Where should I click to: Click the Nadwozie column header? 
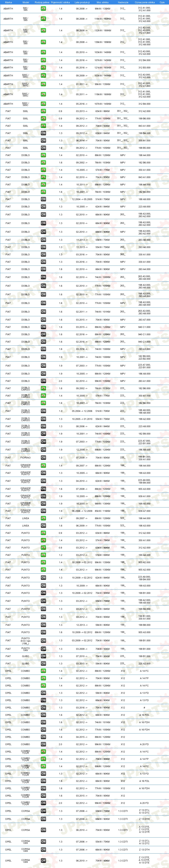click(x=123, y=2)
